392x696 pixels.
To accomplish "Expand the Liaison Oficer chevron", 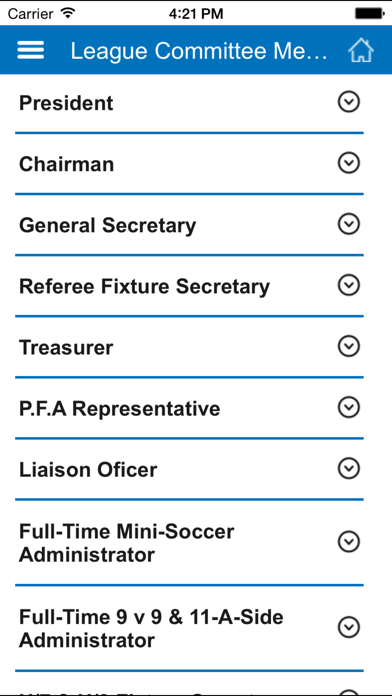I will [348, 469].
